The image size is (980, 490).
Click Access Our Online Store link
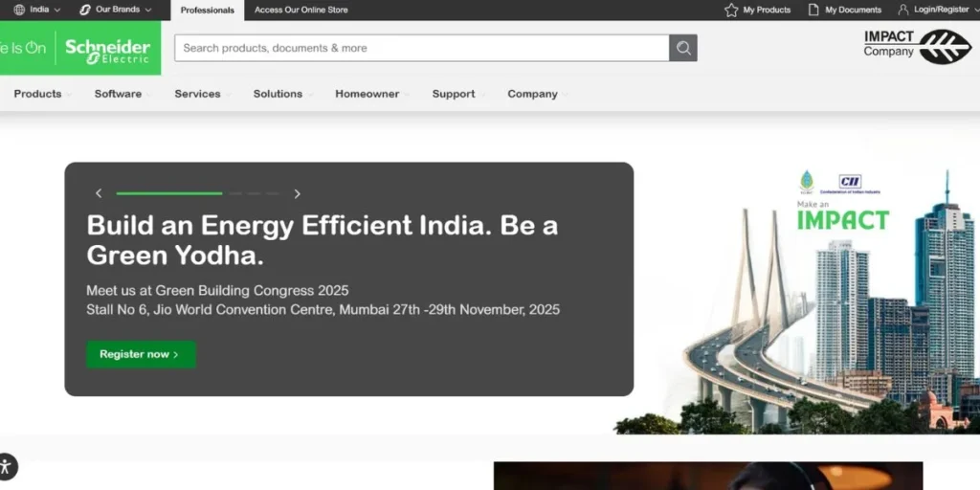301,11
